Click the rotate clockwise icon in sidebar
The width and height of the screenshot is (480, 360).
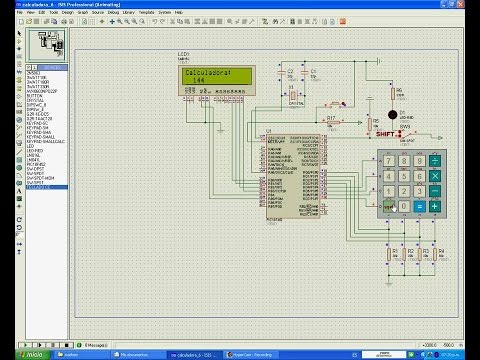tap(19, 220)
